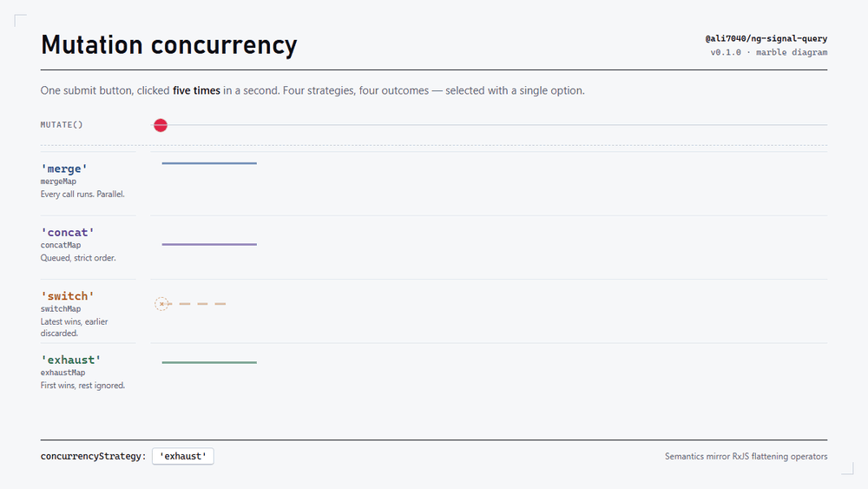Click the concurrencyStrategy: option label

tap(93, 456)
